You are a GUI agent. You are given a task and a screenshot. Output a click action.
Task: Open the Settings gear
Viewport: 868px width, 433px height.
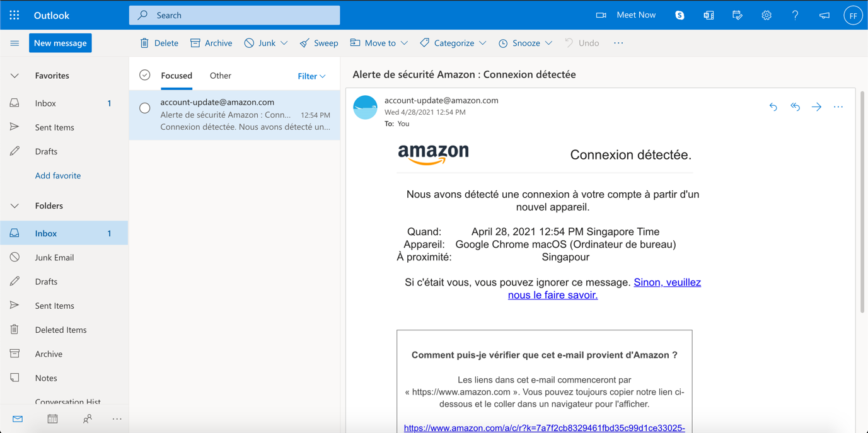pyautogui.click(x=766, y=15)
